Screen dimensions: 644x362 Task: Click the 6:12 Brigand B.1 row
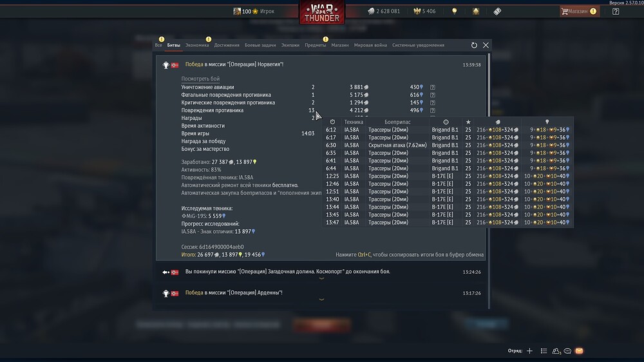click(x=448, y=130)
